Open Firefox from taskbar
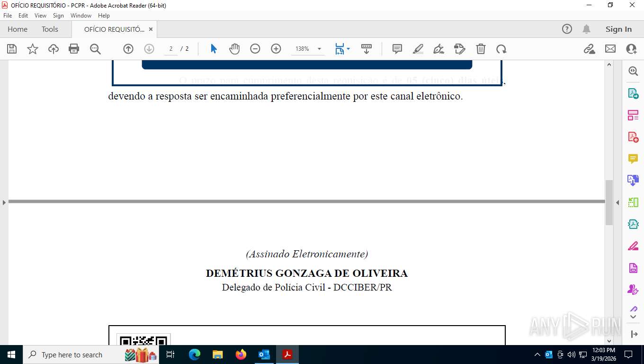Screen dimensions: 644x364 tap(241, 355)
